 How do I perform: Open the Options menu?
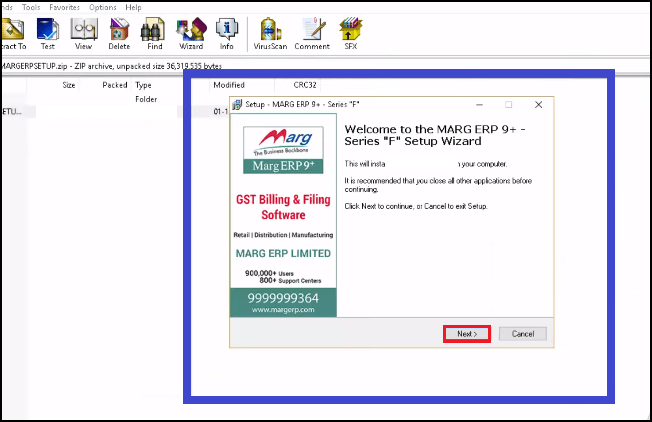click(103, 7)
